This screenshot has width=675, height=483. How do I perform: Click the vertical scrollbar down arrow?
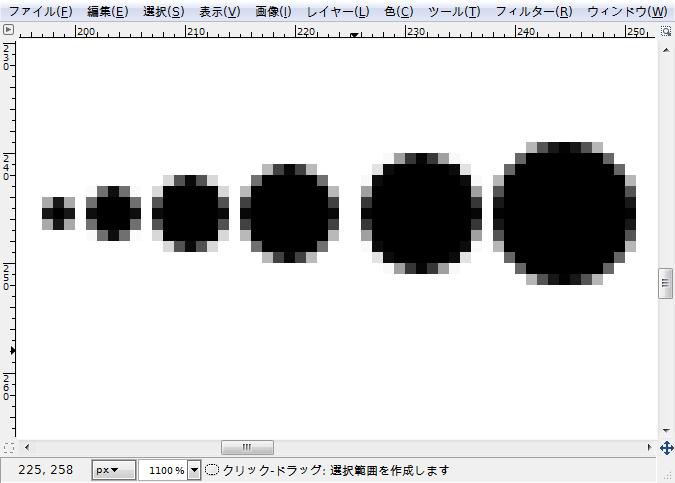point(666,430)
